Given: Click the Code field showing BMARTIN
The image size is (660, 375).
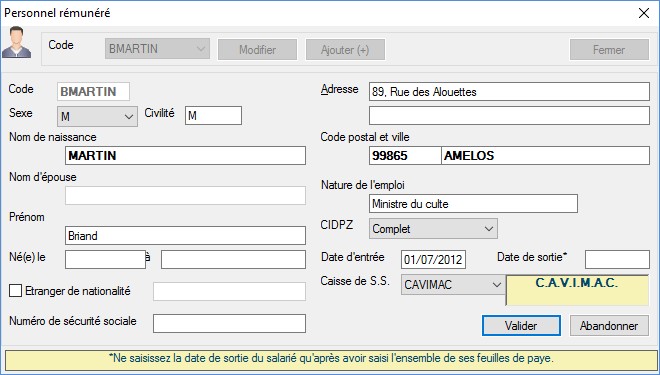Looking at the screenshot, I should click(x=93, y=91).
